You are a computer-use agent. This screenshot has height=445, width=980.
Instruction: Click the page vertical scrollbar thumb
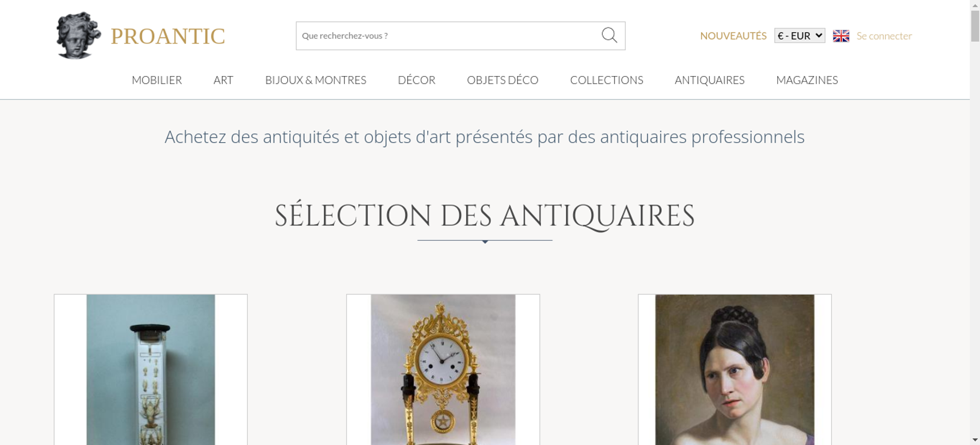(x=975, y=26)
